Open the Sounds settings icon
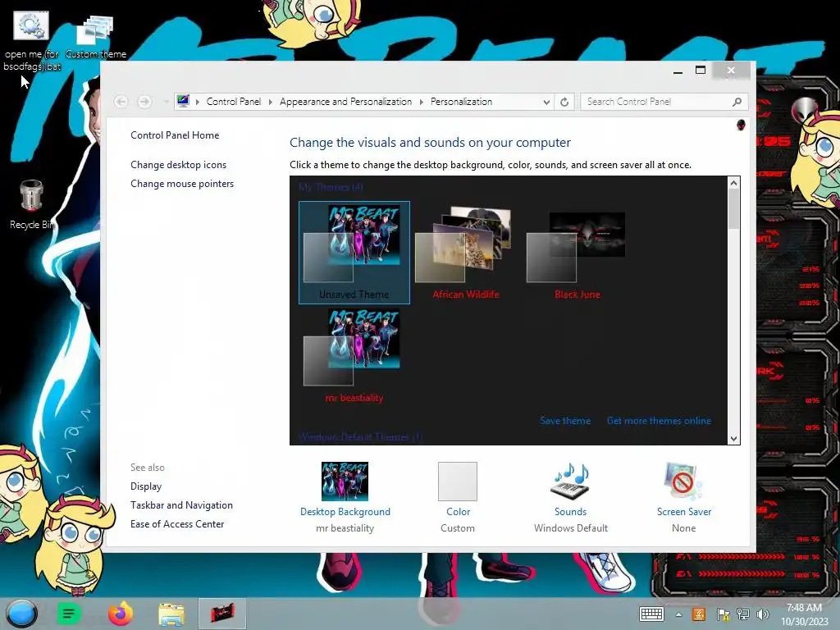The image size is (840, 630). 571,481
